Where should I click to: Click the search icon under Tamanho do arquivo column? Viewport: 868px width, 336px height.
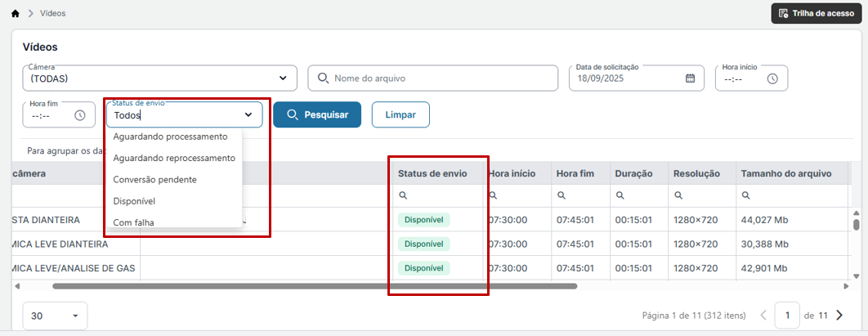click(x=745, y=195)
